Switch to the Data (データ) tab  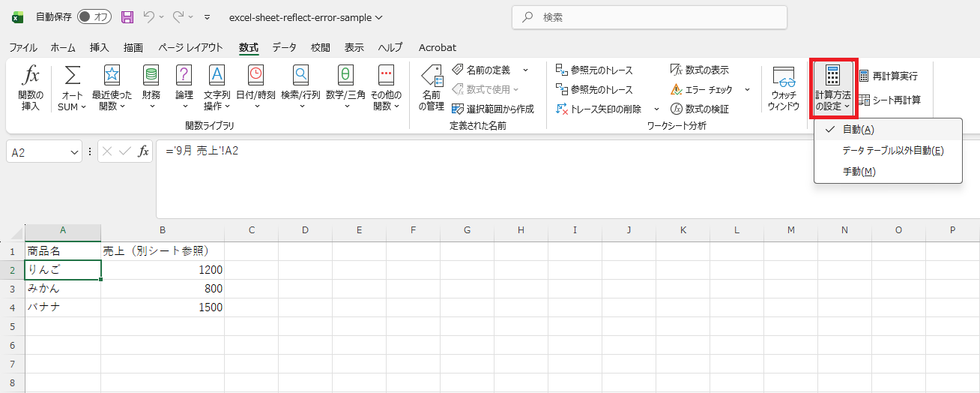tap(285, 47)
